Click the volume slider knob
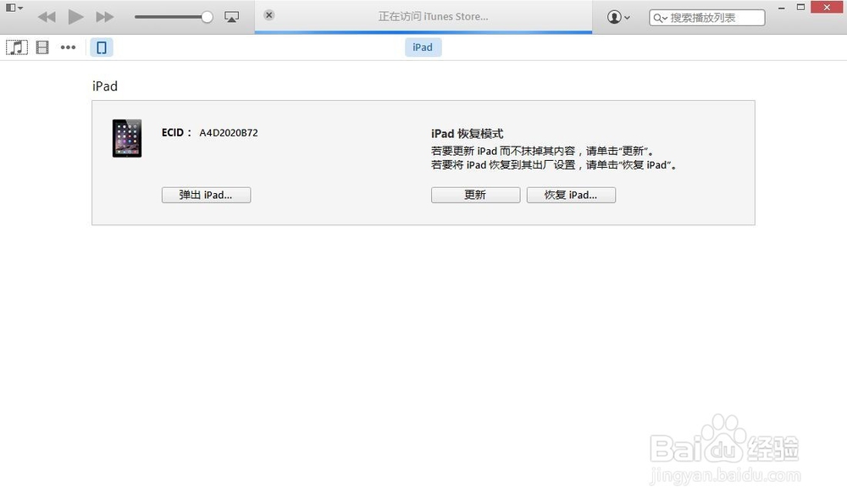Viewport: 847px width, 504px height. coord(207,17)
